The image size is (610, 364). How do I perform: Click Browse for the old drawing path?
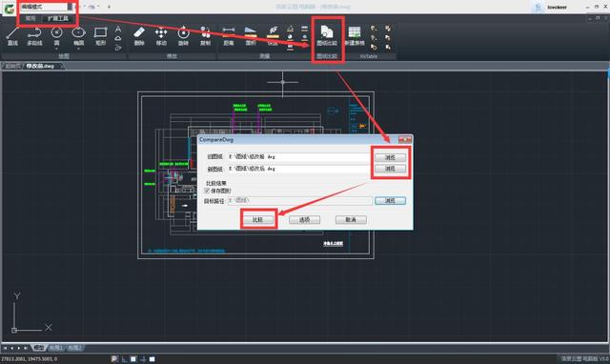pyautogui.click(x=390, y=157)
